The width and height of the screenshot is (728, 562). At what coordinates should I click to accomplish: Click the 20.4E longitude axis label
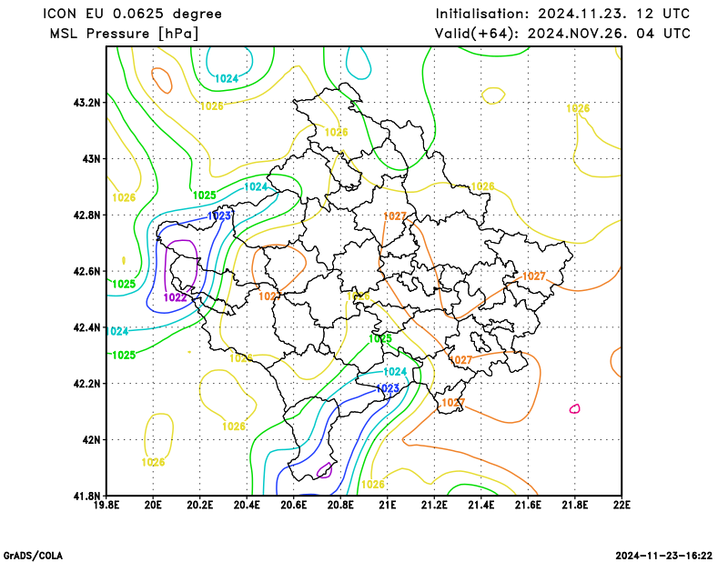[x=247, y=505]
